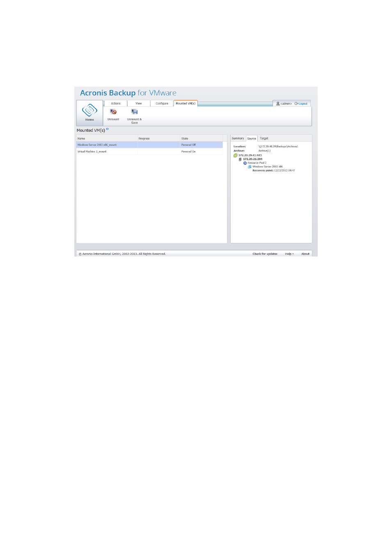Select the Mounted VM(s) tab

[x=186, y=103]
